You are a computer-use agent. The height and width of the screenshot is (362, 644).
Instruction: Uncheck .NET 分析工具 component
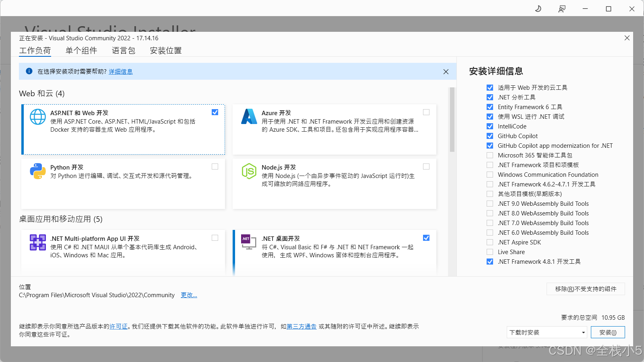point(490,97)
